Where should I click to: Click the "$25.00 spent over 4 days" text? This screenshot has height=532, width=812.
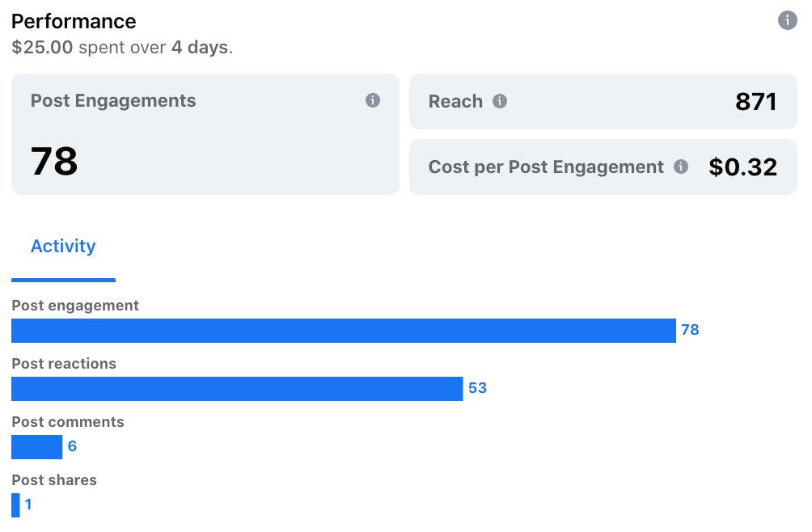122,47
